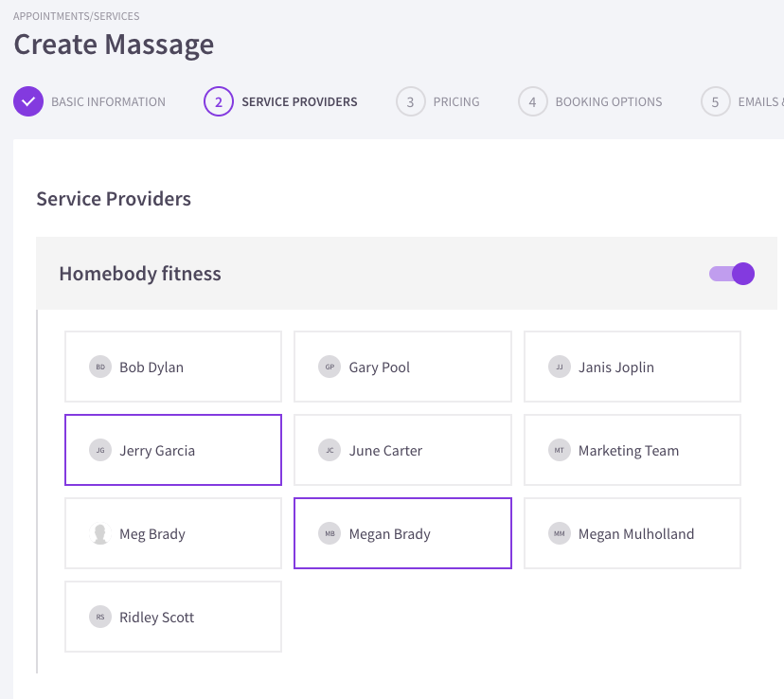Click June Carter's JC avatar icon
Screen dimensions: 784x699
point(330,450)
